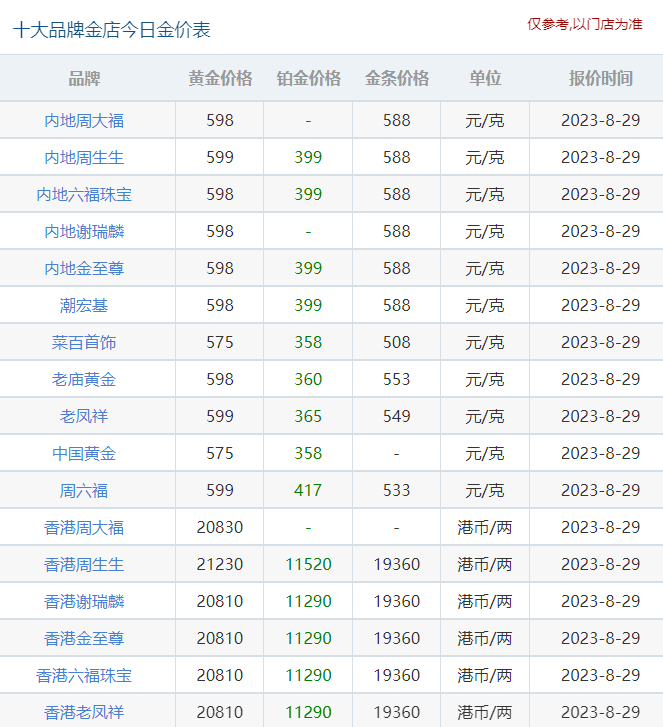Click the 铂金价格 column header
Viewport: 663px width, 727px height.
(308, 78)
